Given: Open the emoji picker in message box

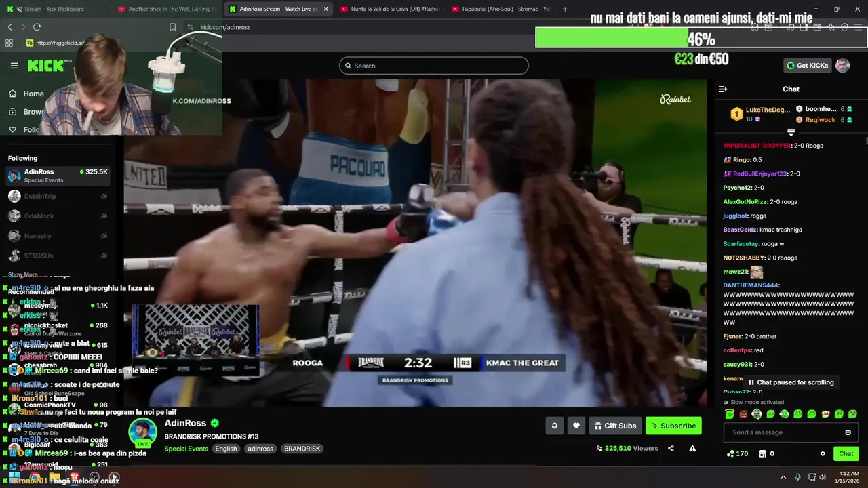Looking at the screenshot, I should tap(848, 432).
